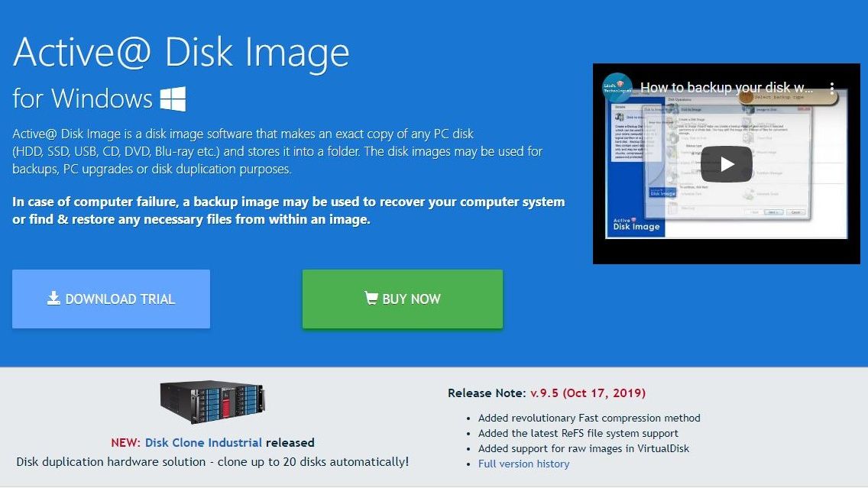Open the Disk Clone Industrial link
This screenshot has width=868, height=488.
pyautogui.click(x=203, y=443)
